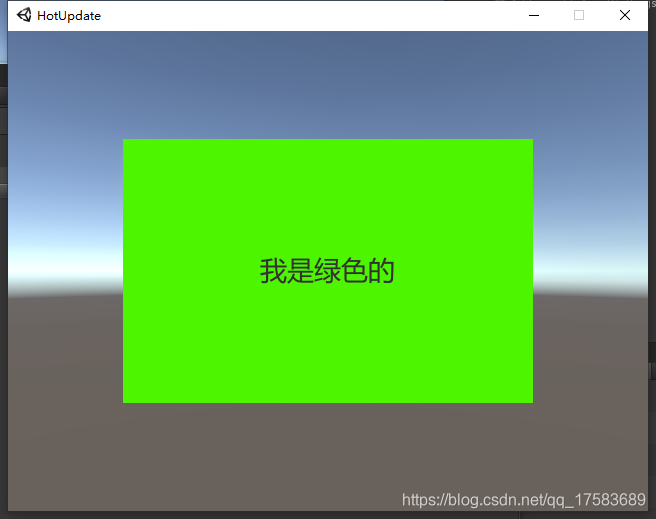656x519 pixels.
Task: Close the HotUpdate window
Action: [625, 15]
